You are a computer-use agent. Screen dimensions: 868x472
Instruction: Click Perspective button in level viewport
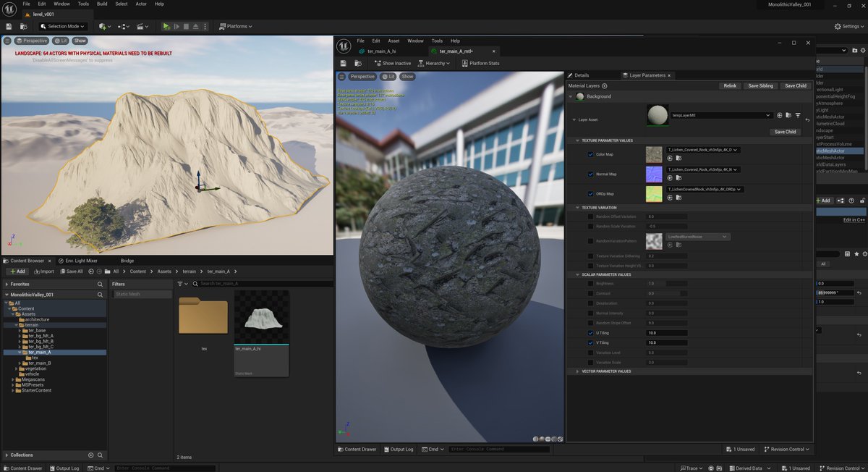(x=31, y=41)
